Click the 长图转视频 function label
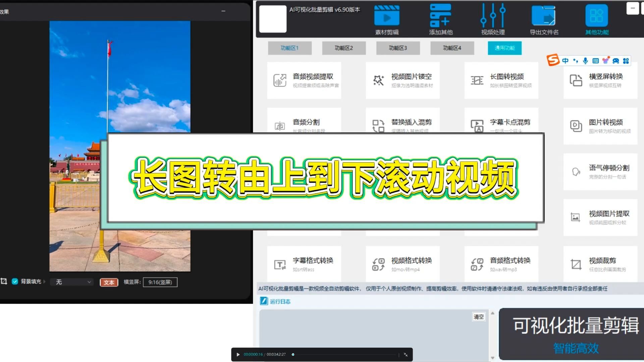 point(507,76)
